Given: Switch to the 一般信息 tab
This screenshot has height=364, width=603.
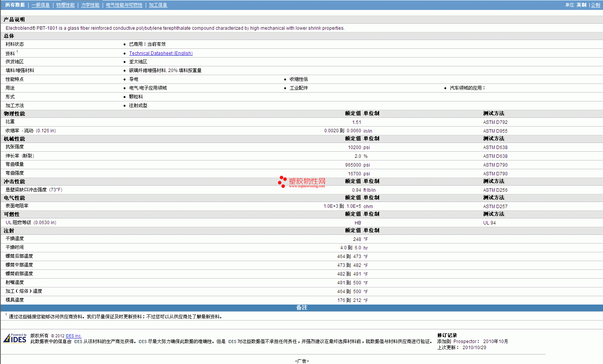Looking at the screenshot, I should pyautogui.click(x=40, y=5).
